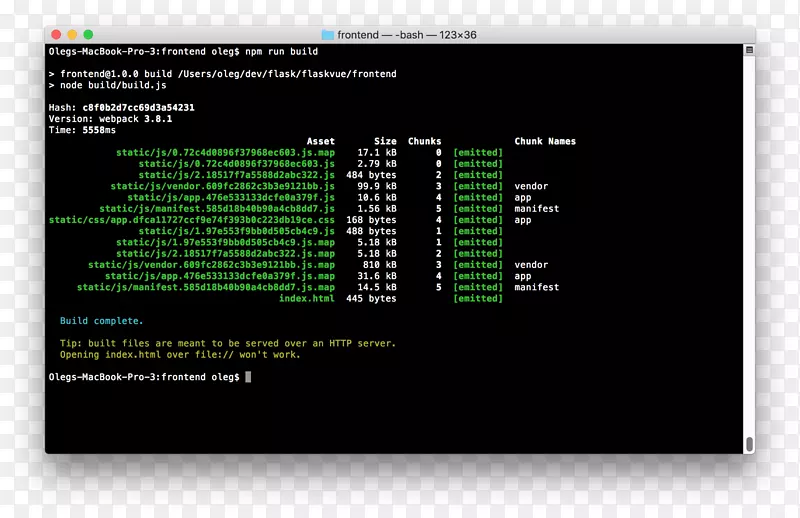Click the folder proxy icon in title bar
This screenshot has width=800, height=518.
click(x=327, y=35)
